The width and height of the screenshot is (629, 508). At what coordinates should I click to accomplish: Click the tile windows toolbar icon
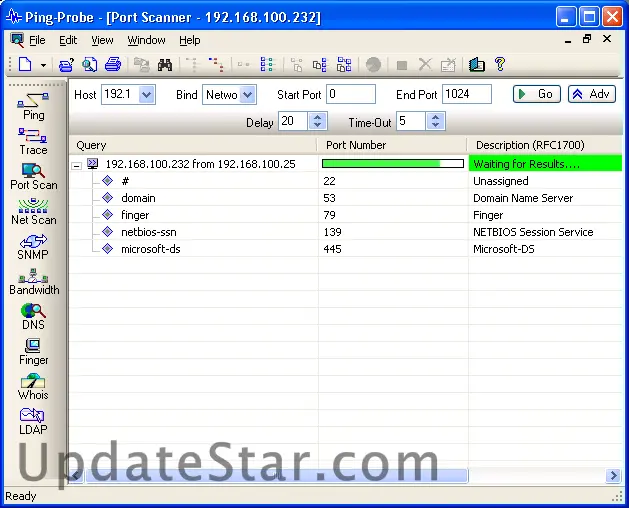click(x=344, y=64)
